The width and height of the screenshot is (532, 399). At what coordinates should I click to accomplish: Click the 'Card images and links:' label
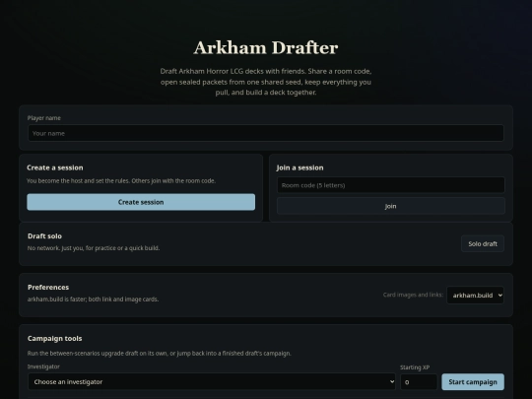[413, 295]
